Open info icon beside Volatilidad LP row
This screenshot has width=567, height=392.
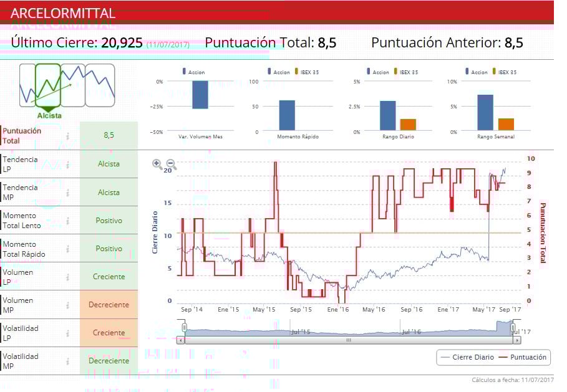pos(67,333)
